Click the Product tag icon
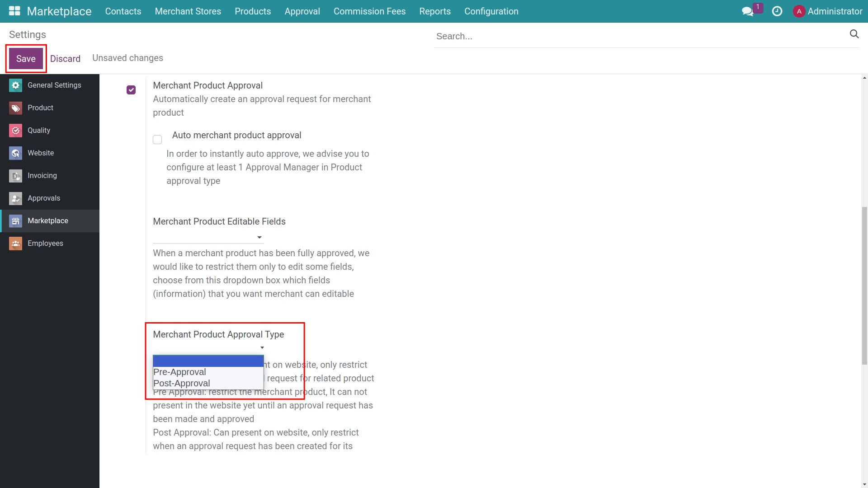 (x=15, y=108)
